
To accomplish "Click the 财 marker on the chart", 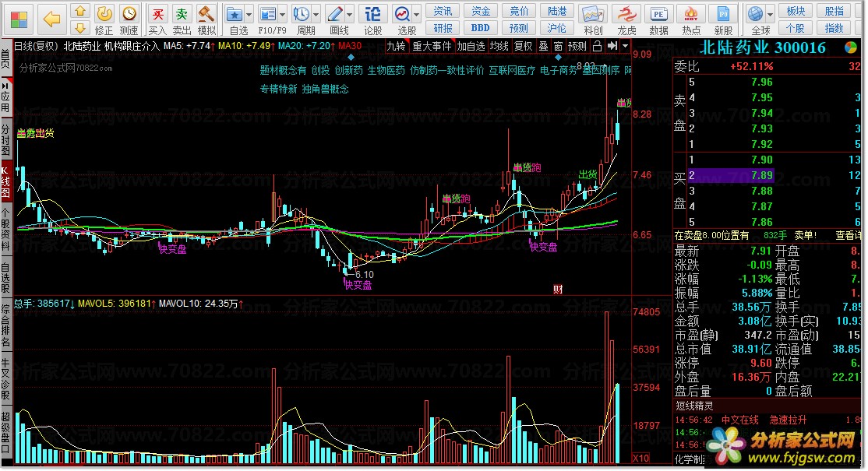I will coord(558,290).
